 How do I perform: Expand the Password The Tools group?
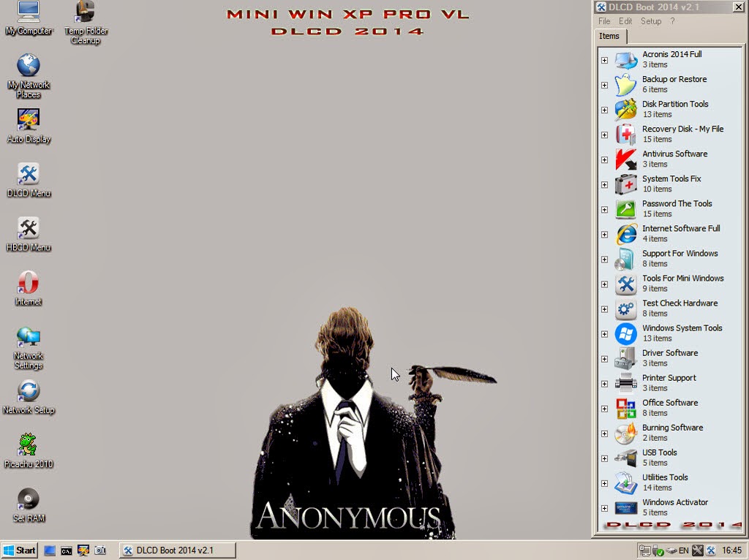point(604,210)
